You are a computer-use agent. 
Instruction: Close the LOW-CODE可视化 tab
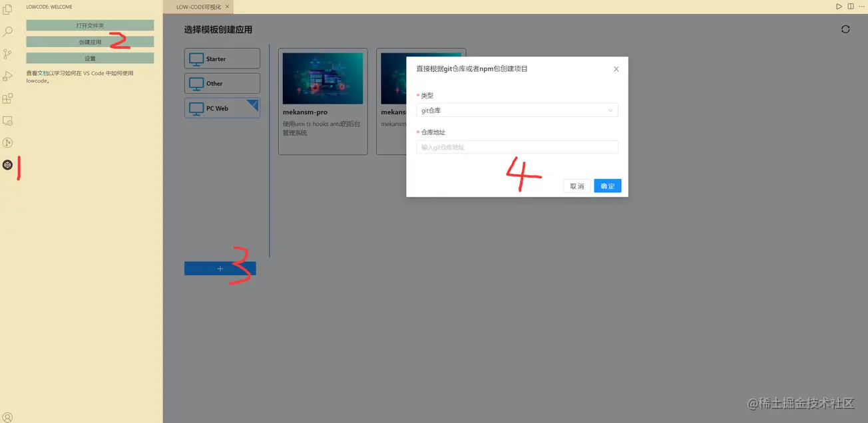click(228, 7)
